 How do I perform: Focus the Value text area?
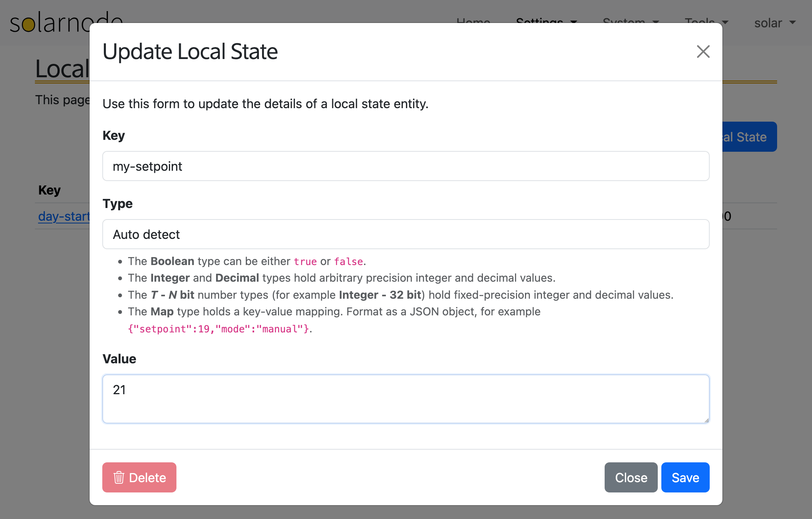point(406,399)
